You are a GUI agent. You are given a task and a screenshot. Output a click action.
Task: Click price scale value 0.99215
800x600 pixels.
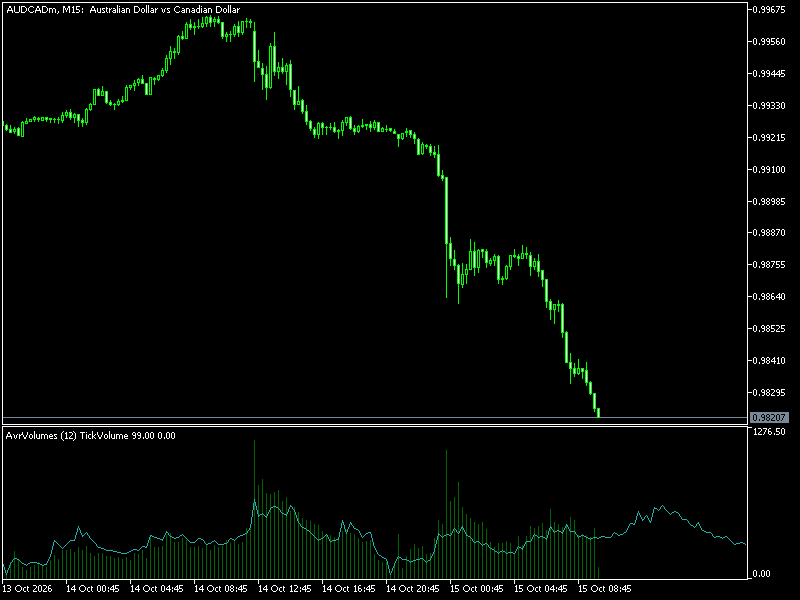pyautogui.click(x=769, y=138)
